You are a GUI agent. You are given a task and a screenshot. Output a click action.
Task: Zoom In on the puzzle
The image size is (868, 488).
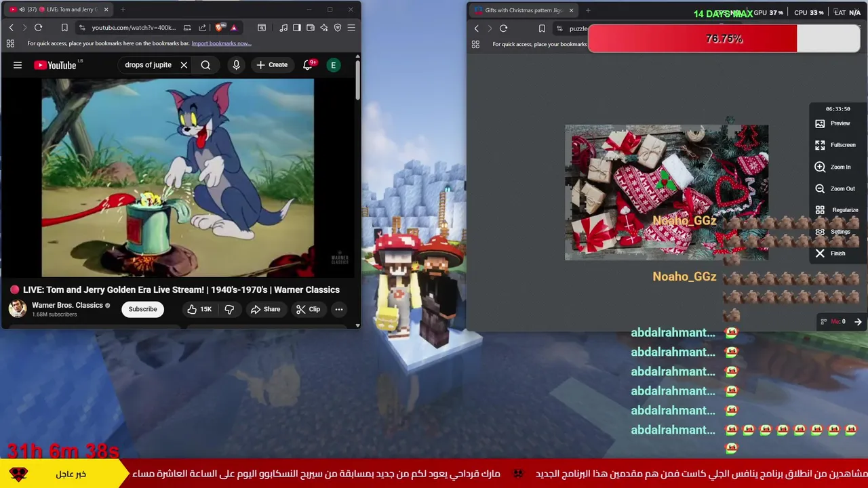point(833,167)
